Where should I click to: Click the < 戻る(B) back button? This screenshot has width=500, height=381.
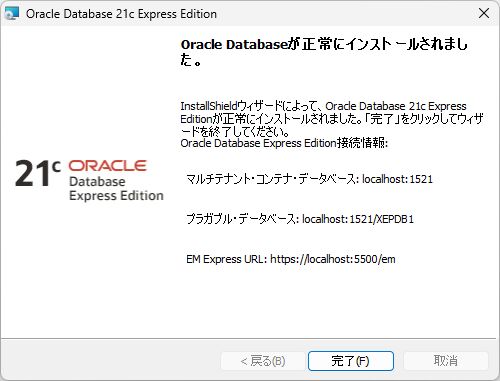(263, 361)
